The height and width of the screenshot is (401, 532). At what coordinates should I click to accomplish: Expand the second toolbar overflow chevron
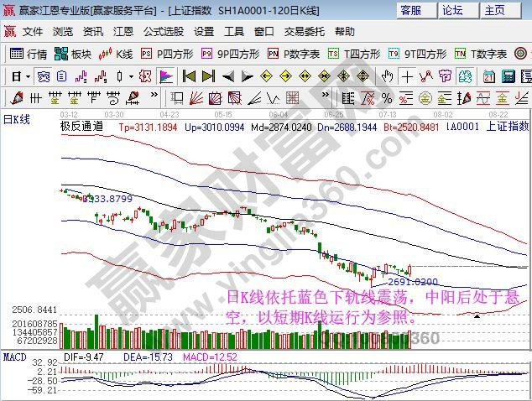pos(326,94)
